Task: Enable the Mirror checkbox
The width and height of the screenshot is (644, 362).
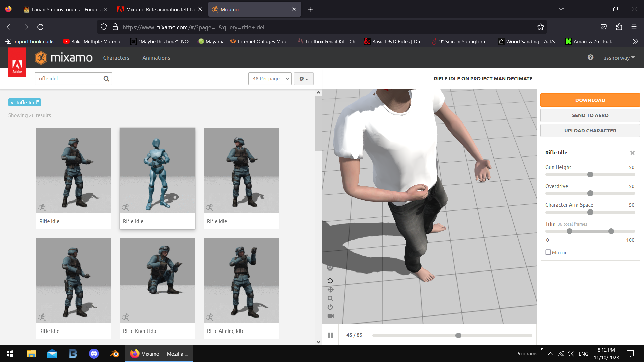Action: (548, 252)
